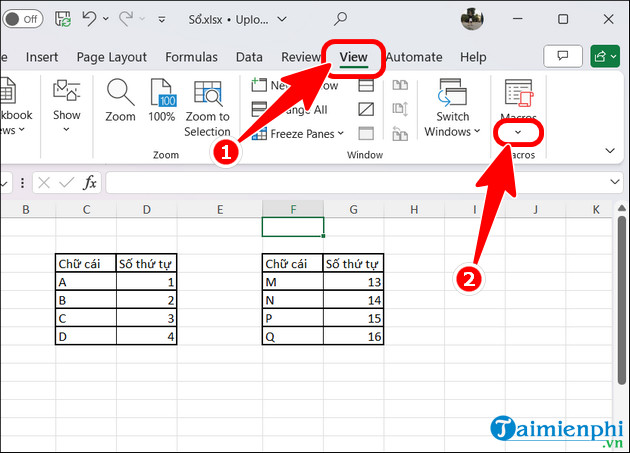
Task: Open the Undo history dropdown arrow
Action: click(x=106, y=18)
